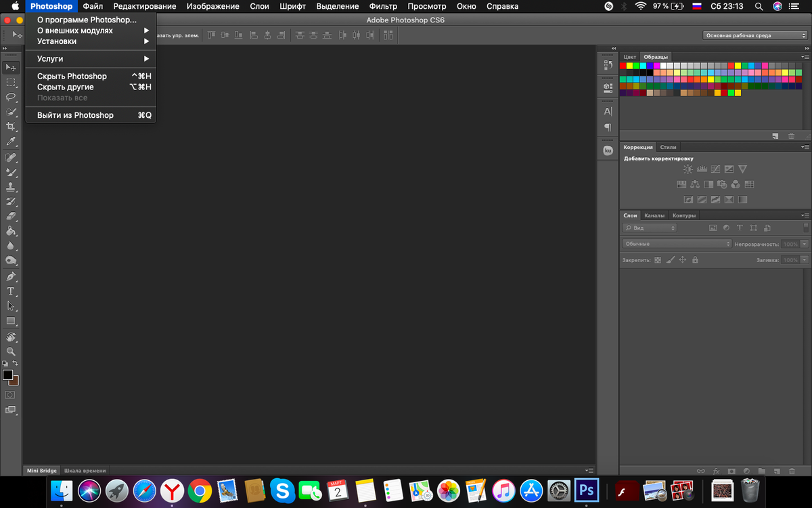812x508 pixels.
Task: Select the Move tool in the toolbox
Action: (11, 68)
